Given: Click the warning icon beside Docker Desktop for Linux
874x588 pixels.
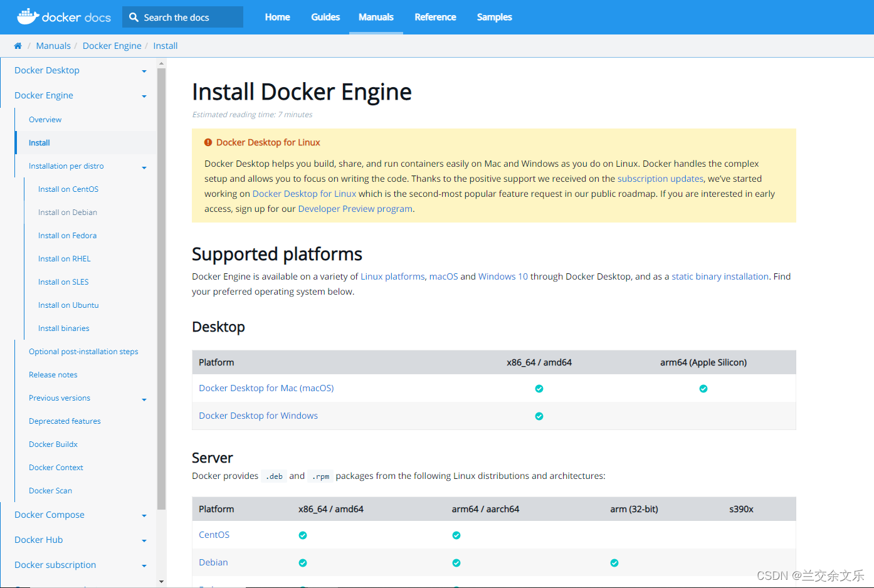Looking at the screenshot, I should pos(208,142).
